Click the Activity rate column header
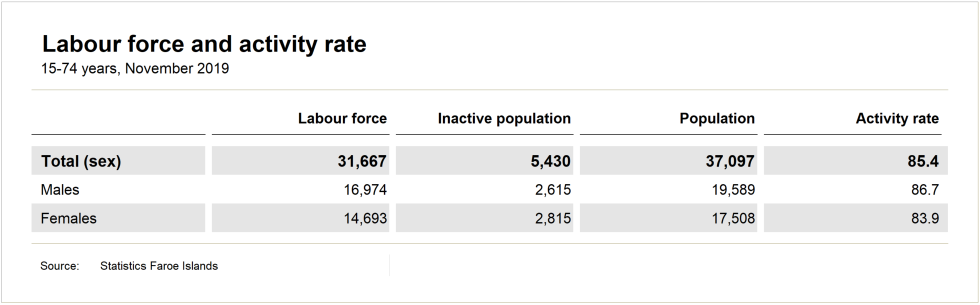Image resolution: width=980 pixels, height=305 pixels. point(897,118)
